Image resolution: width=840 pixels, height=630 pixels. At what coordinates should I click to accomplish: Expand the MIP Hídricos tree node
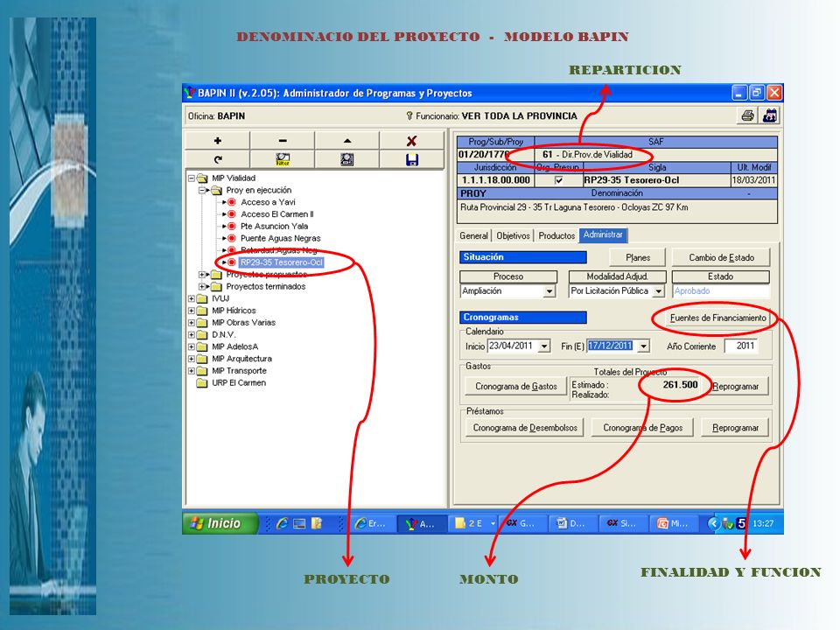[x=192, y=311]
